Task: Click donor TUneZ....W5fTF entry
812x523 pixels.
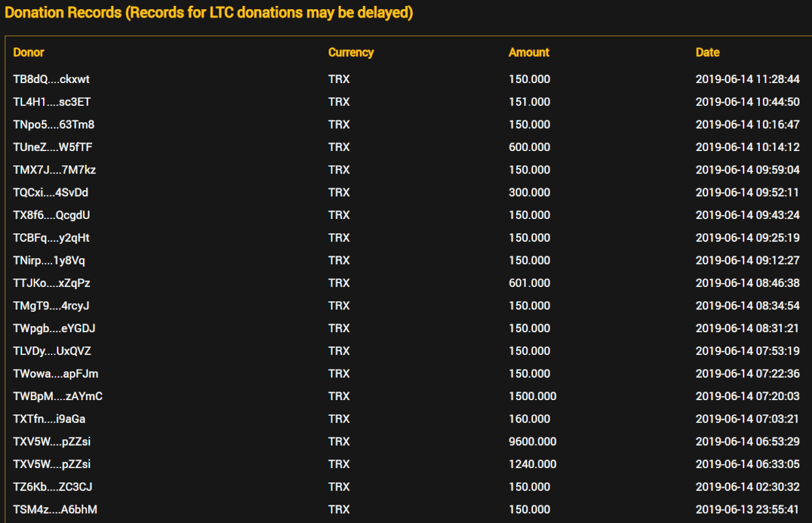Action: coord(52,147)
